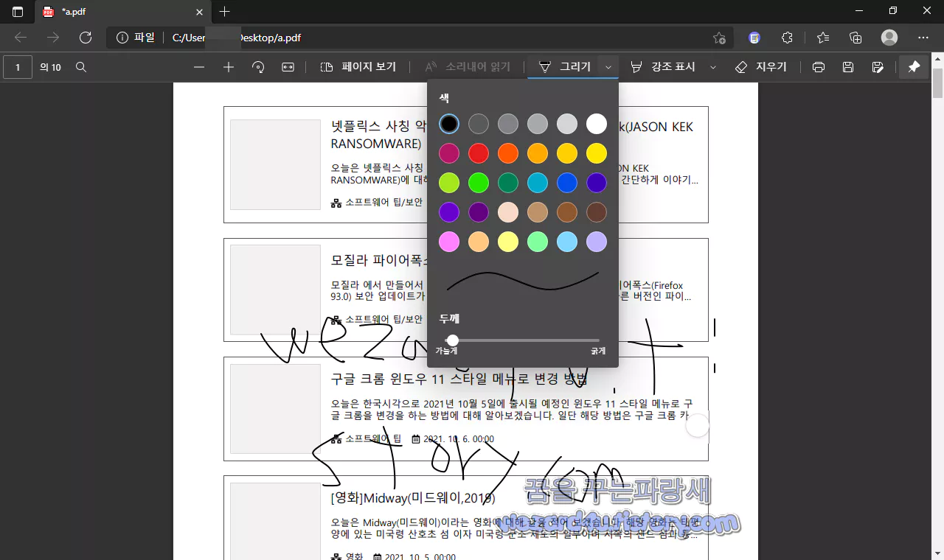Rotate the PDF page
944x560 pixels.
[x=257, y=66]
